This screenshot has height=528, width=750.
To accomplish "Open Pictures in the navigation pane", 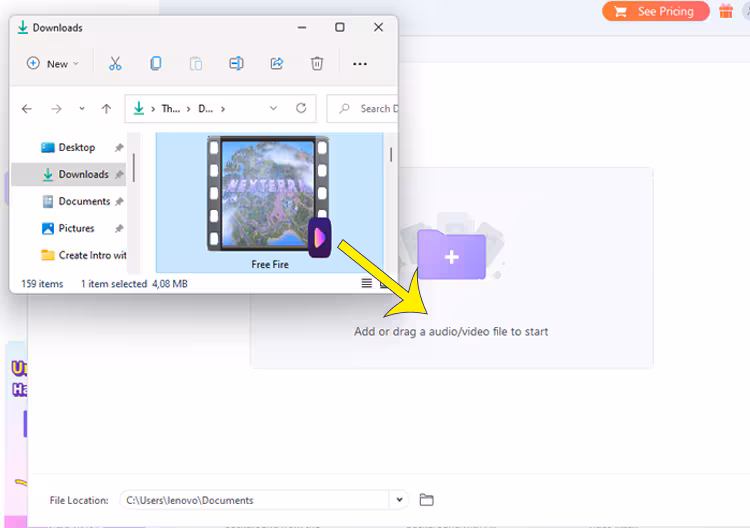I will point(68,228).
